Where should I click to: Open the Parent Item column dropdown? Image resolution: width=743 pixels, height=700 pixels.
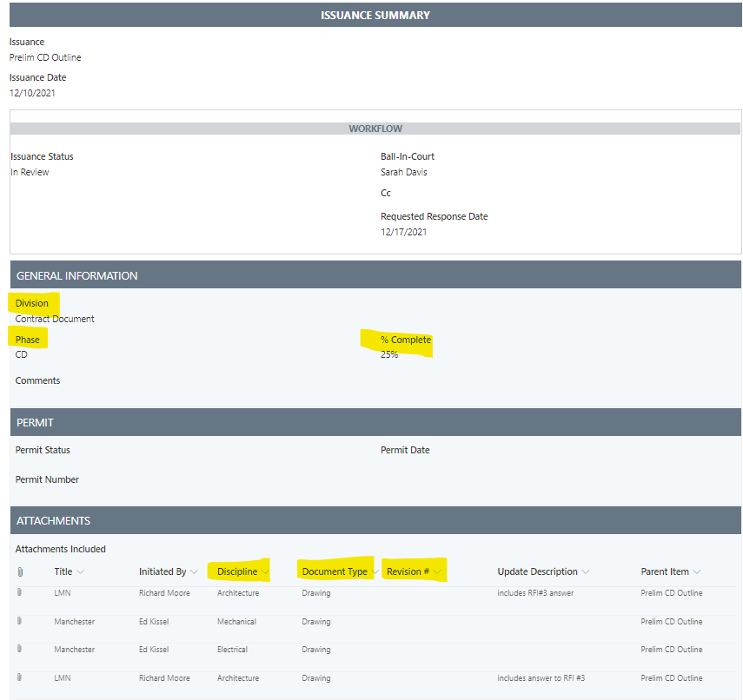coord(696,571)
